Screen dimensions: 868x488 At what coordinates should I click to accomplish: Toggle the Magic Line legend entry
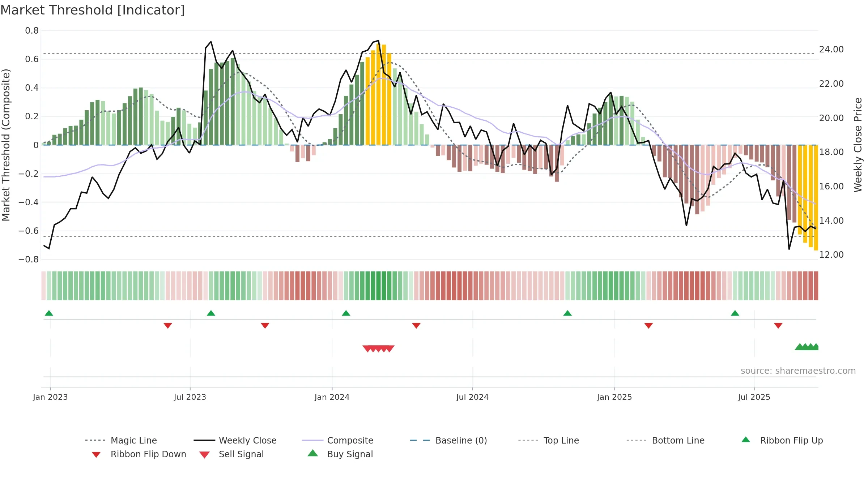pyautogui.click(x=121, y=440)
